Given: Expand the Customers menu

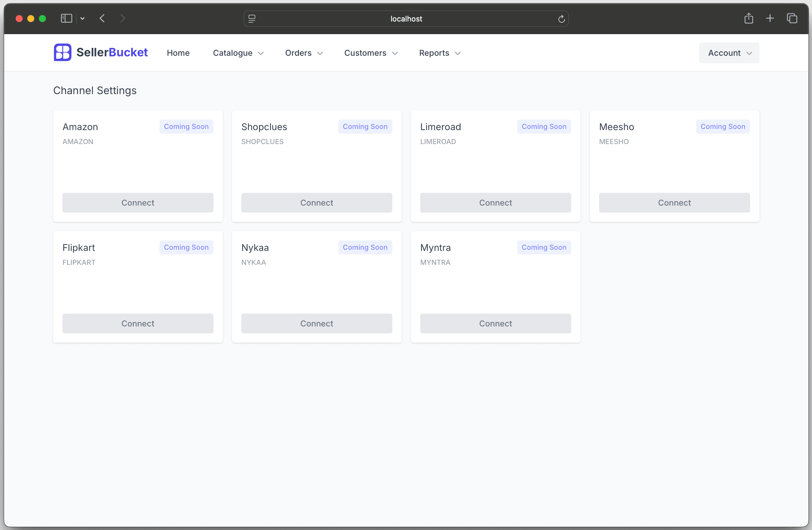Looking at the screenshot, I should (371, 53).
